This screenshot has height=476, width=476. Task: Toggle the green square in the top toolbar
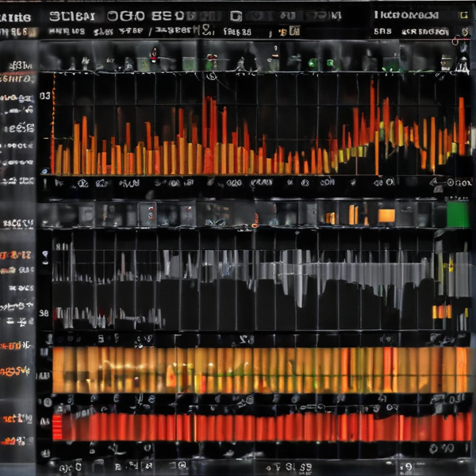(189, 63)
